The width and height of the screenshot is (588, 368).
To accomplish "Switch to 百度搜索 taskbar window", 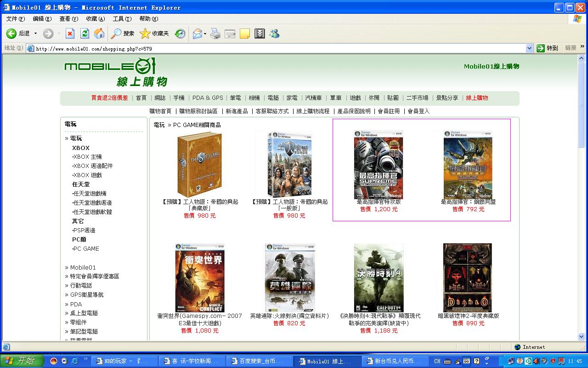I will 260,361.
